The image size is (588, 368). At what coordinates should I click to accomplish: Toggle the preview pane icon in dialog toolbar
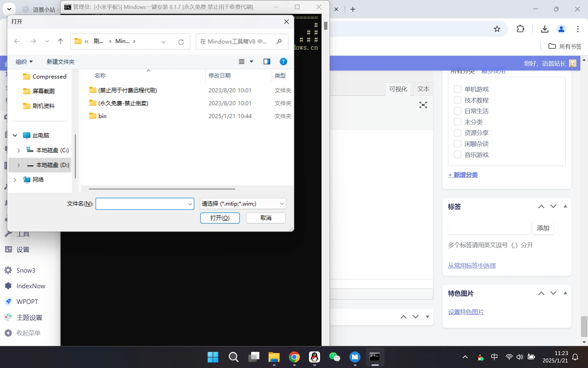pos(266,61)
